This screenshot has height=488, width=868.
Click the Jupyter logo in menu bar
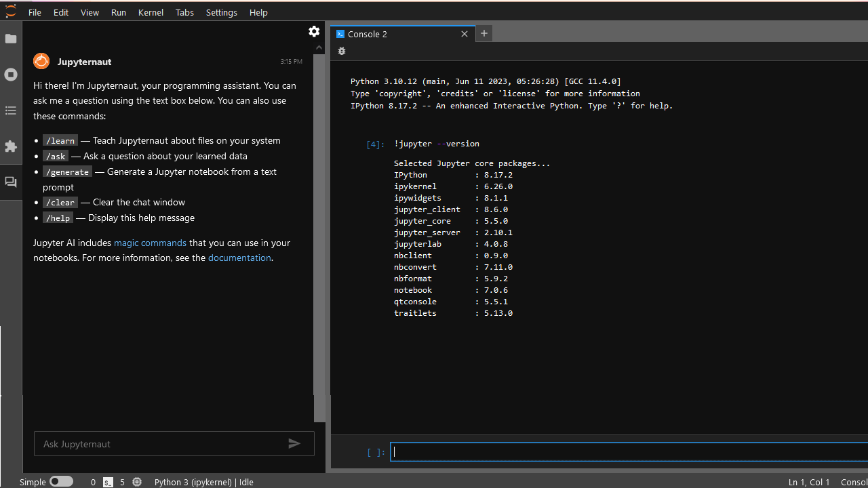[x=11, y=12]
